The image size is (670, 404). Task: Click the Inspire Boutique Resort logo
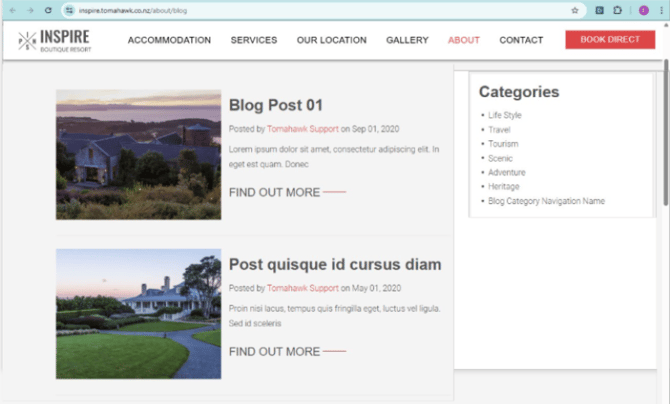54,40
